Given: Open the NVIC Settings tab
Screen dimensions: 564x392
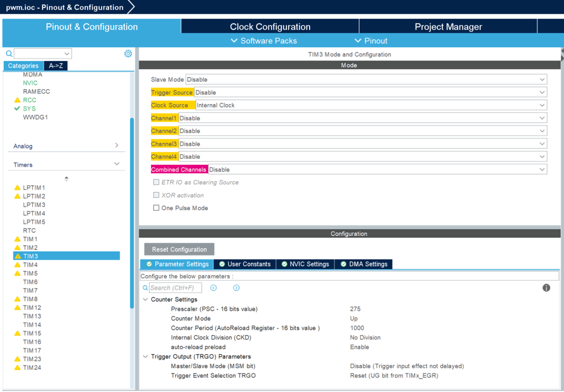Looking at the screenshot, I should [x=305, y=264].
